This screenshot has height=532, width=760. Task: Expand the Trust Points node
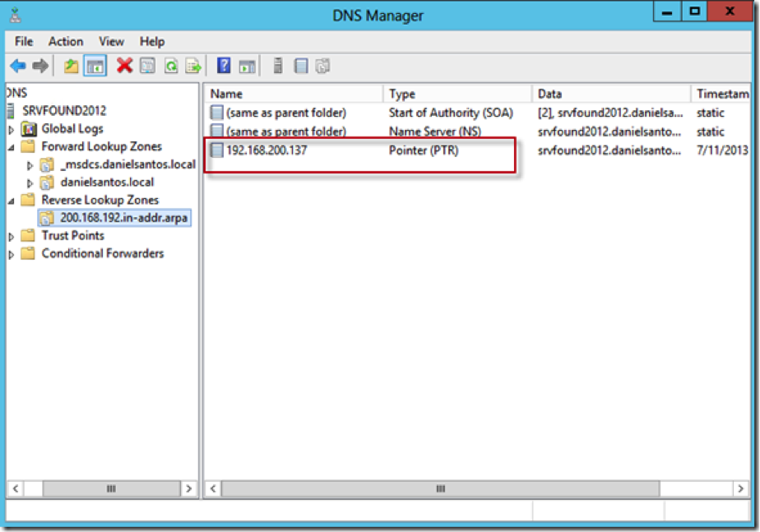12,237
